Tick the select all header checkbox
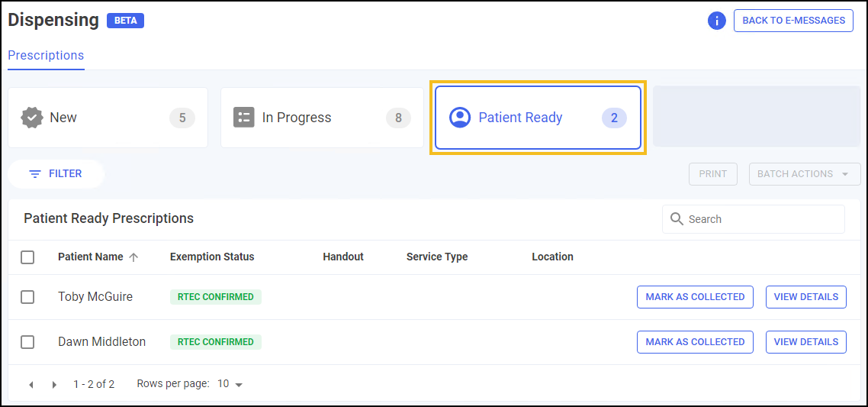Image resolution: width=868 pixels, height=407 pixels. (27, 257)
